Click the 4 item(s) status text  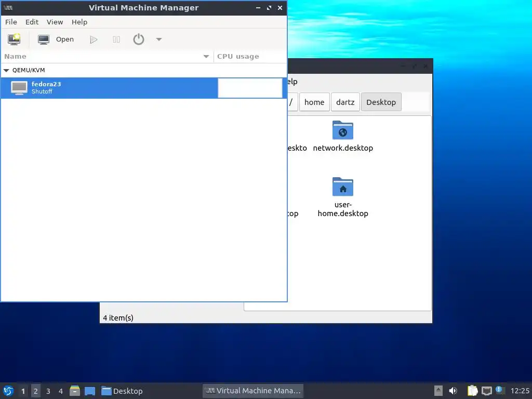coord(118,318)
